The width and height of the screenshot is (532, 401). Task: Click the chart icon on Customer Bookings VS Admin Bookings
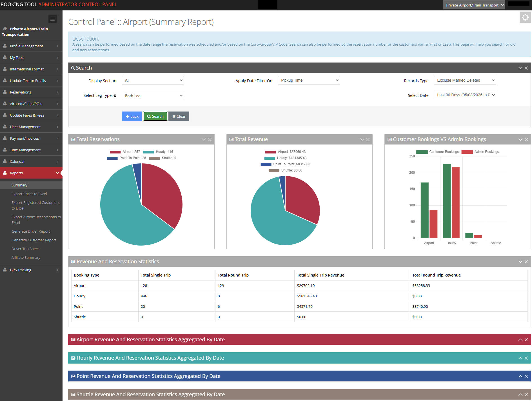click(x=389, y=139)
